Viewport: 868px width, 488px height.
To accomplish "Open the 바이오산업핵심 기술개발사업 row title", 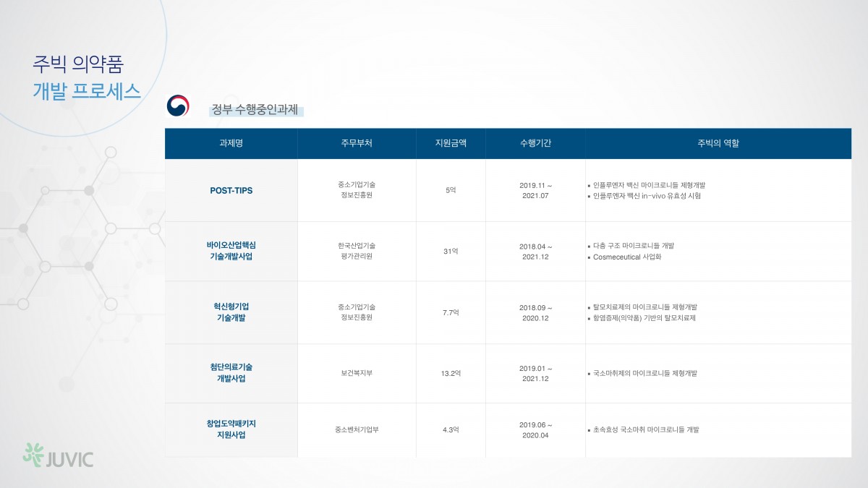I will [231, 251].
